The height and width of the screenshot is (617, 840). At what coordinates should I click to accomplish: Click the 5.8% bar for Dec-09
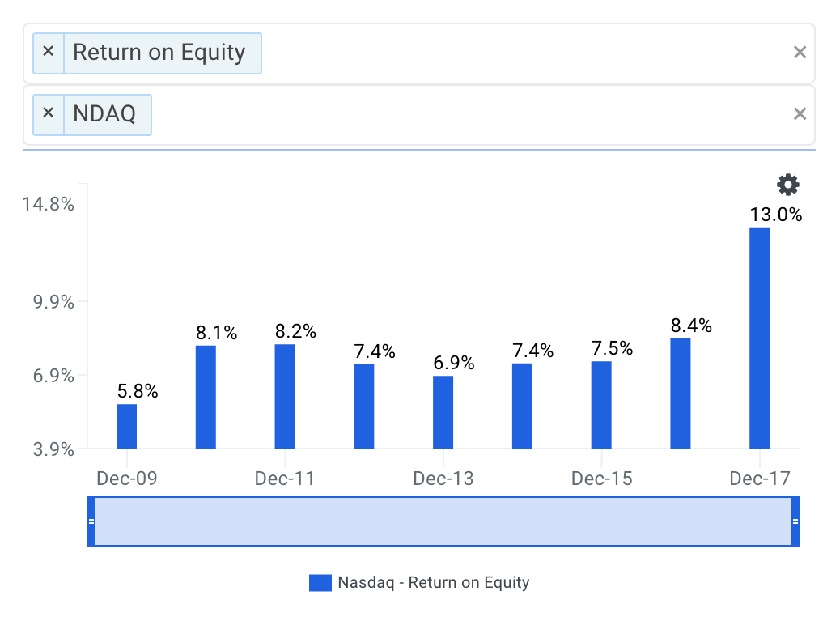[x=126, y=425]
